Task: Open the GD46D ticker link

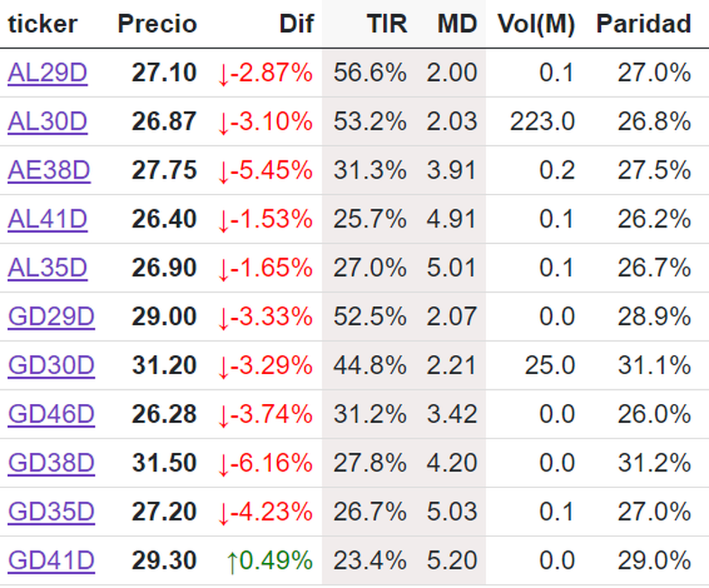Action: (51, 414)
